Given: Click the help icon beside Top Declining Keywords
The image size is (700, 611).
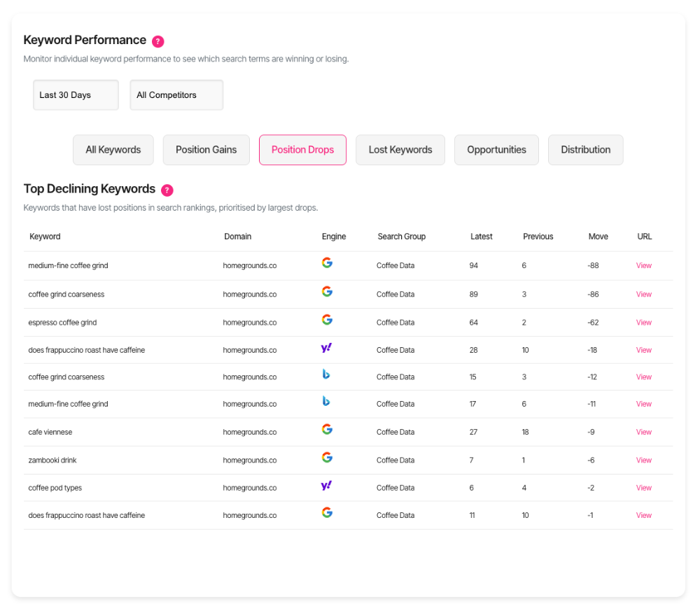Looking at the screenshot, I should pyautogui.click(x=167, y=190).
